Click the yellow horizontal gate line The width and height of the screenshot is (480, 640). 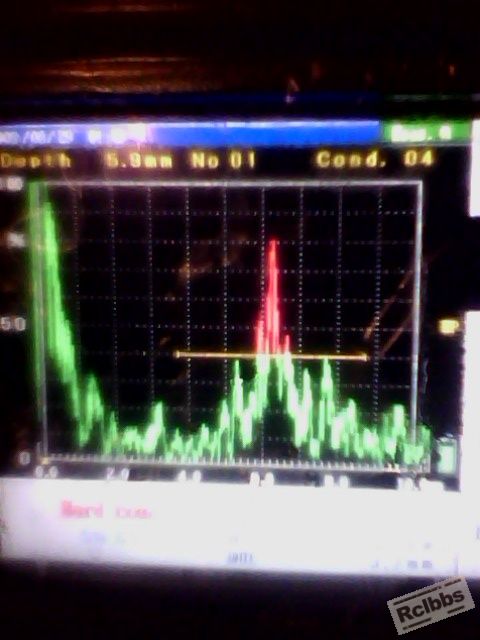pos(271,356)
